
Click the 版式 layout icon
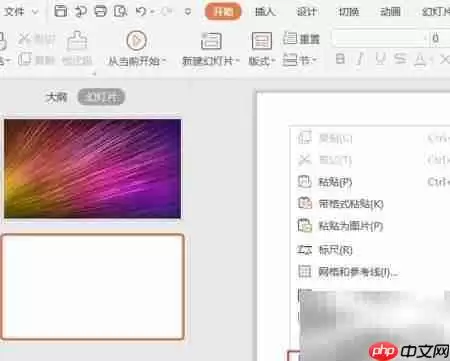(x=262, y=41)
